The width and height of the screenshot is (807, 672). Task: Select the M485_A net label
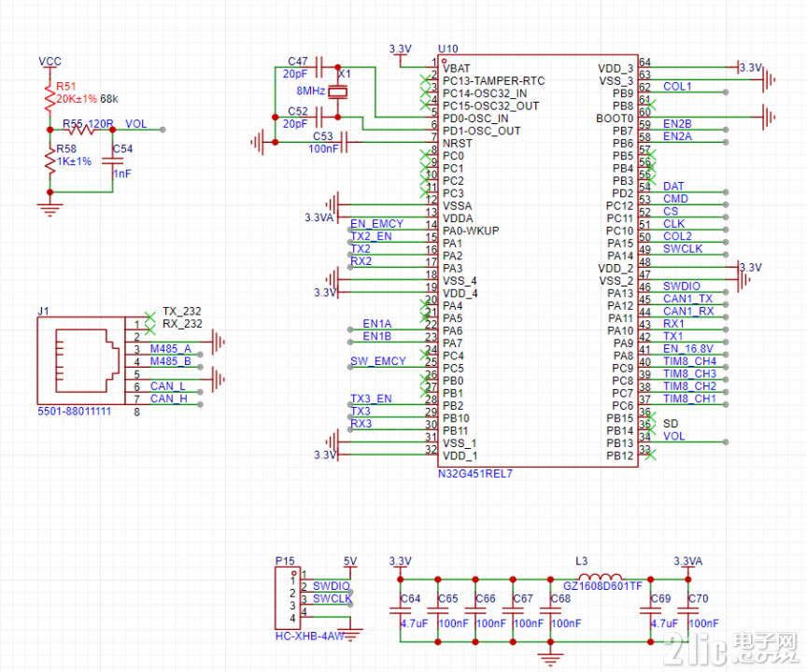tap(170, 348)
